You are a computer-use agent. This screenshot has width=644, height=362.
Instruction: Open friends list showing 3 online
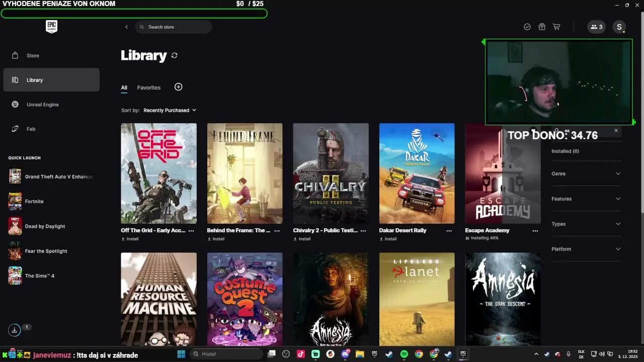pos(596,27)
